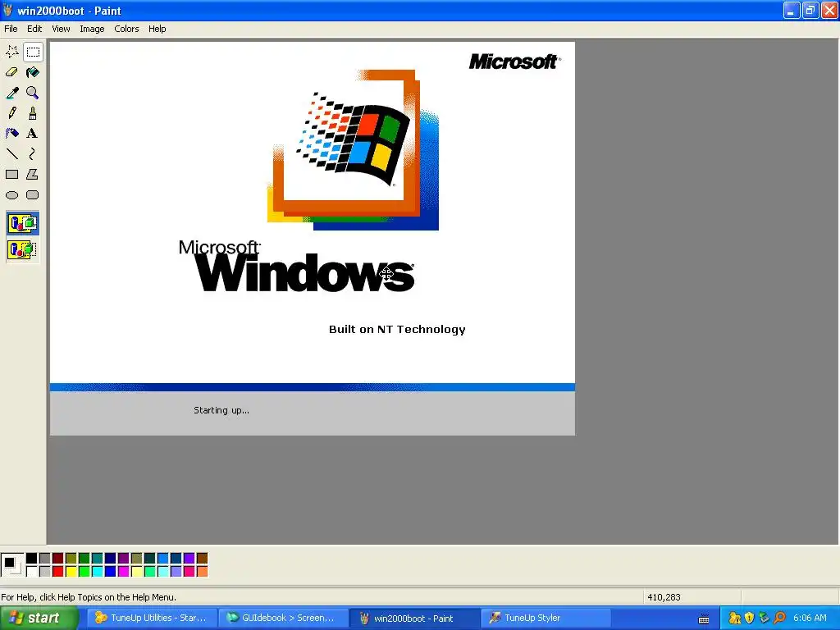Click the yellow security shield tray icon
The image size is (840, 630).
click(750, 619)
